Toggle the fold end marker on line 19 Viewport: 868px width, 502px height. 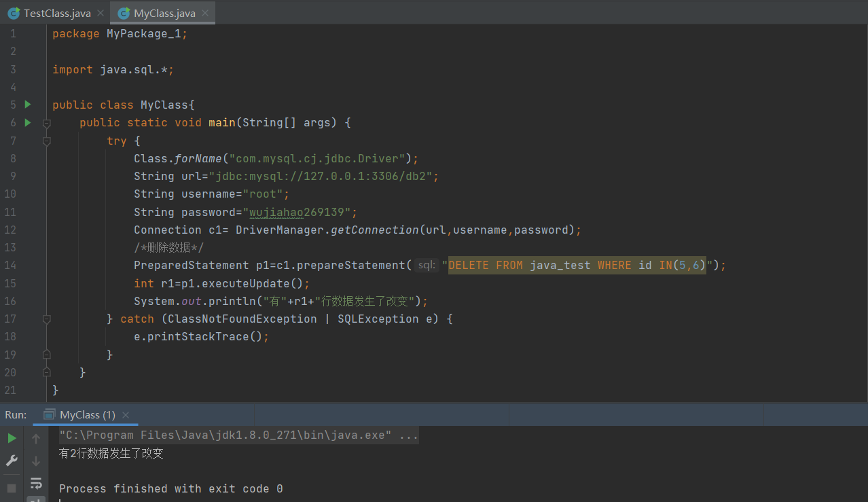46,355
